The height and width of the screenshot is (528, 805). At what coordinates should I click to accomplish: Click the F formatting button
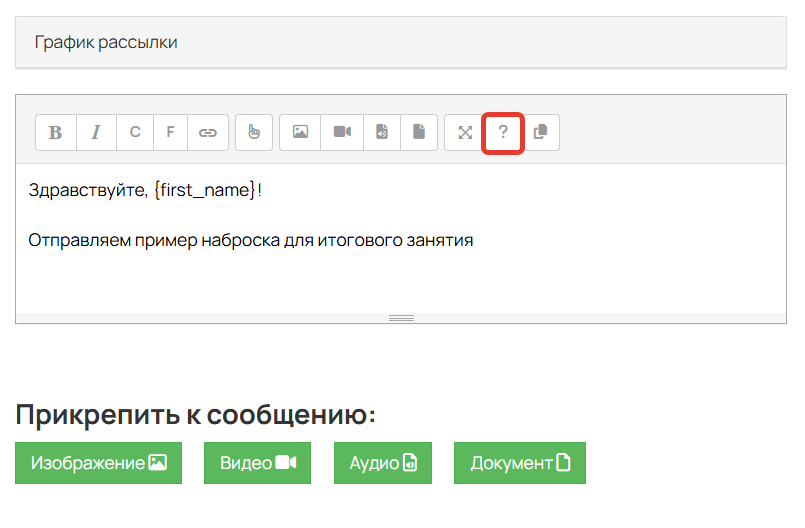pyautogui.click(x=170, y=133)
